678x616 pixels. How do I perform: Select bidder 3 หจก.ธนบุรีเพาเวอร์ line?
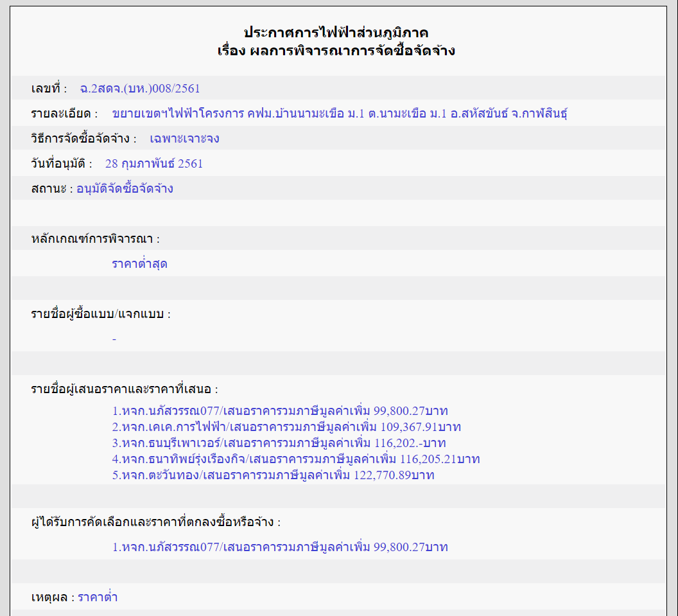[x=279, y=443]
